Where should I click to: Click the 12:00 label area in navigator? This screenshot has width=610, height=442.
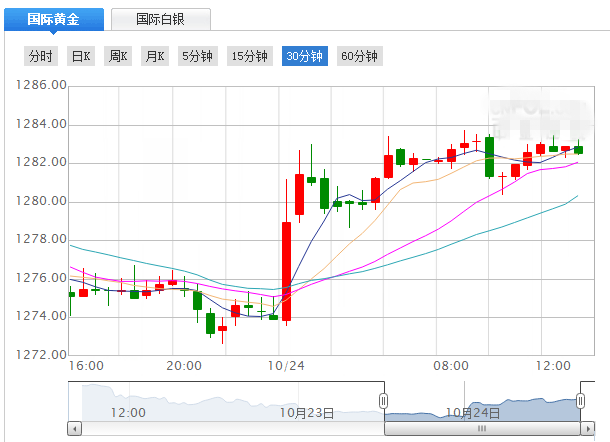pyautogui.click(x=128, y=412)
